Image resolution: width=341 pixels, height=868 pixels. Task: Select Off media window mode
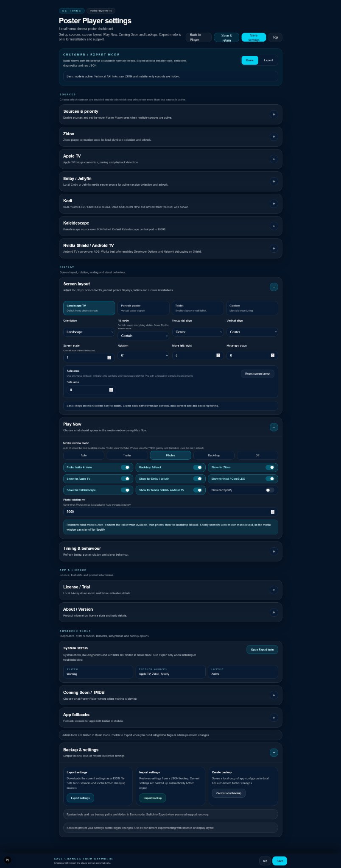pyautogui.click(x=257, y=455)
